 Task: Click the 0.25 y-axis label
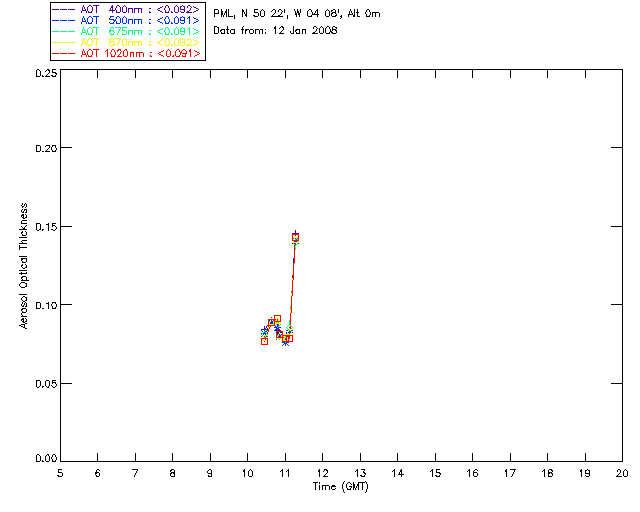click(46, 73)
